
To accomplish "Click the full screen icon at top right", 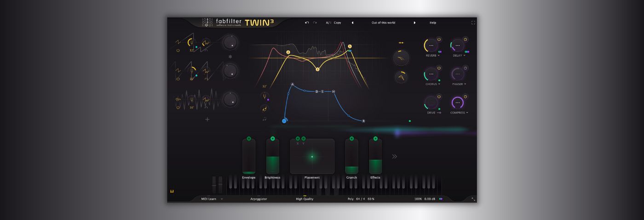I will click(x=473, y=23).
